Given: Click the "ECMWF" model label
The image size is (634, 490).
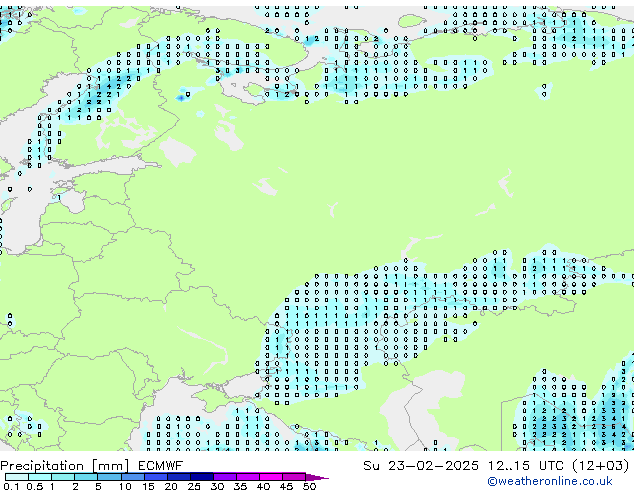Looking at the screenshot, I should 160,466.
